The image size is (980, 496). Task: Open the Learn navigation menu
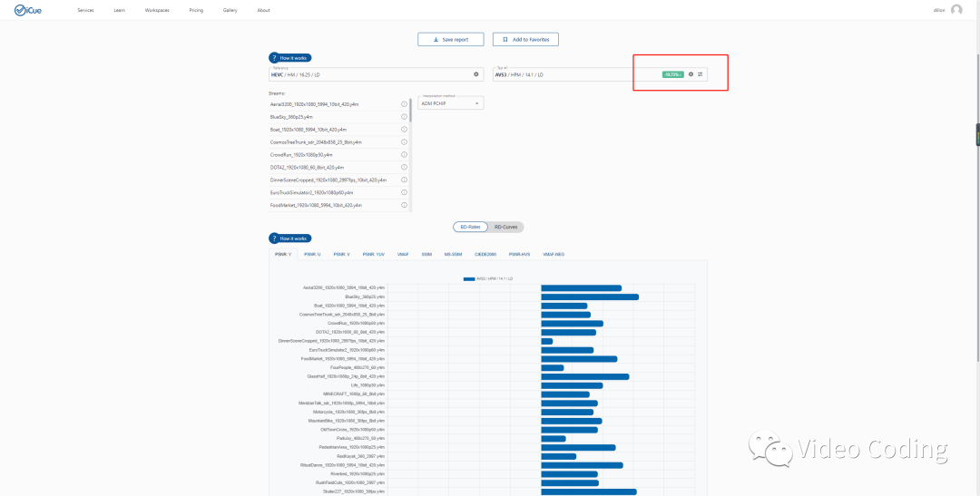[120, 10]
